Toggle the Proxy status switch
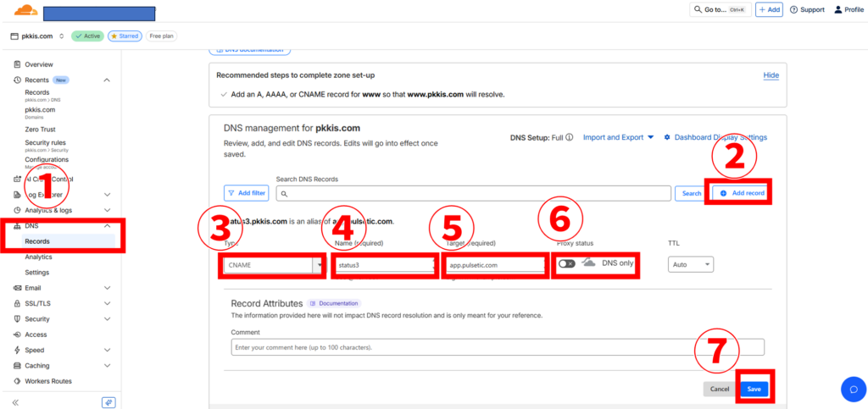The height and width of the screenshot is (409, 868). pyautogui.click(x=567, y=263)
